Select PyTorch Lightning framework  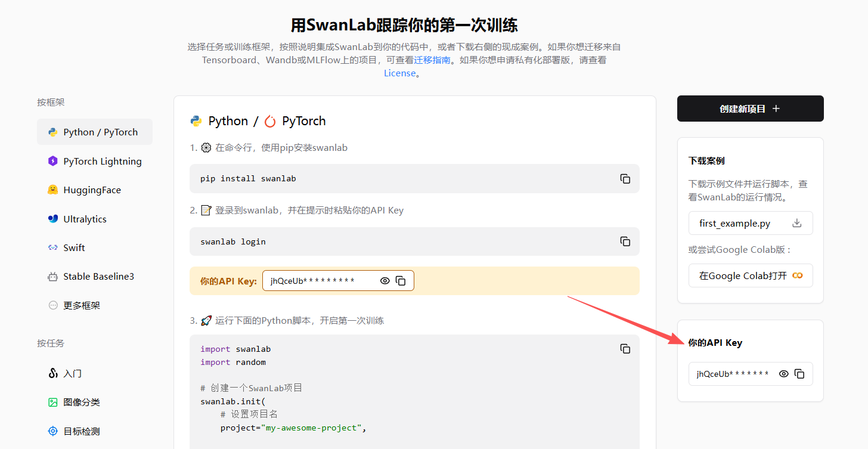[x=95, y=161]
